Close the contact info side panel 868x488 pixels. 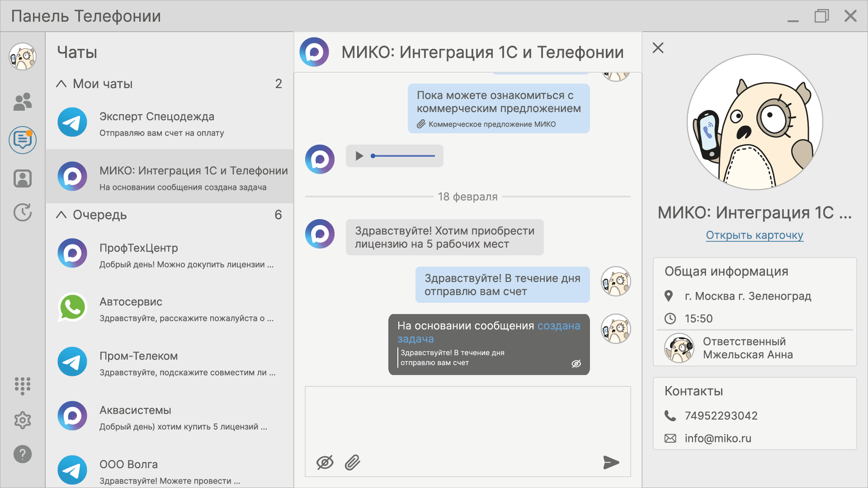point(658,48)
